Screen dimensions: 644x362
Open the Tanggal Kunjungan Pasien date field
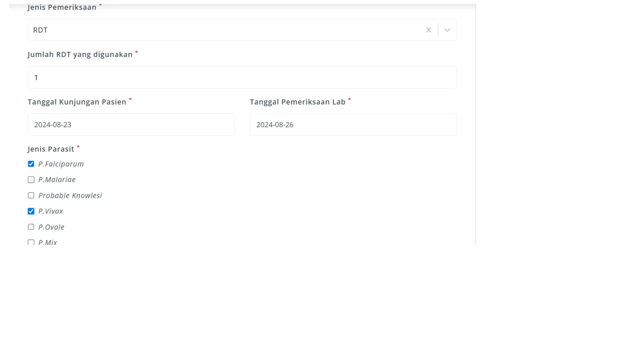[x=131, y=125]
